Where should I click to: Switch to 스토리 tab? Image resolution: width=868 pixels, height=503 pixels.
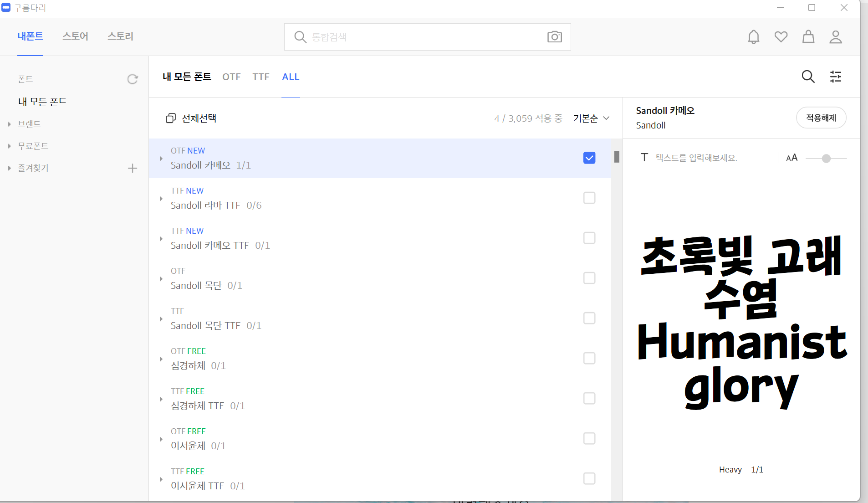pos(120,36)
